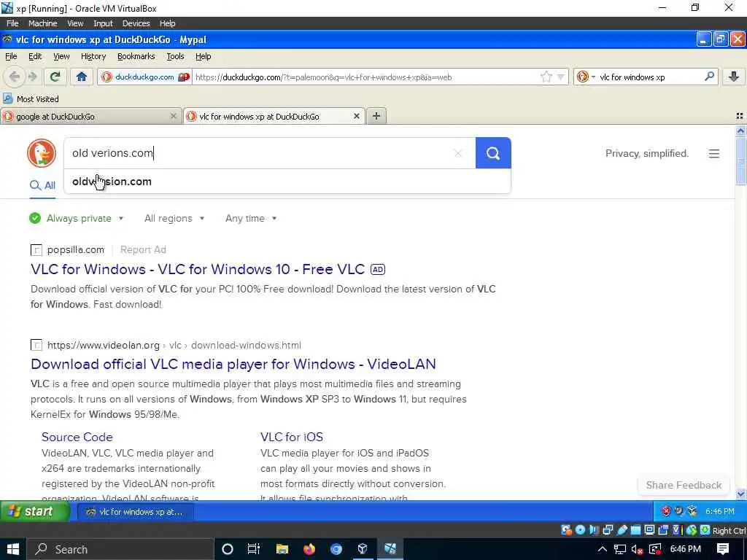
Task: Open the downloads arrow icon
Action: coord(734,77)
